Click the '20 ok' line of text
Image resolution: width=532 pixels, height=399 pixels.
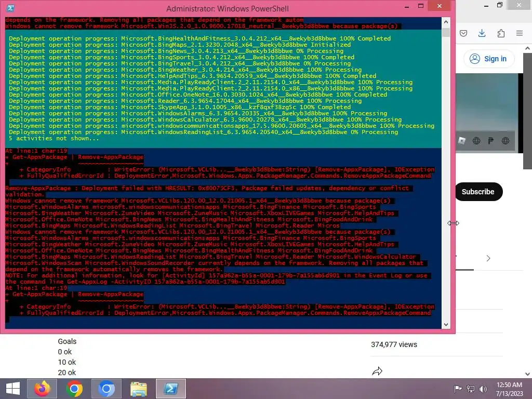coord(67,373)
